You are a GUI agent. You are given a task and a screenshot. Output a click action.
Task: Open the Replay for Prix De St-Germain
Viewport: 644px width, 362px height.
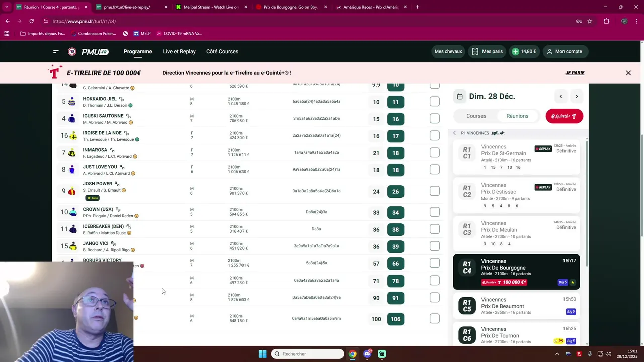pos(543,149)
